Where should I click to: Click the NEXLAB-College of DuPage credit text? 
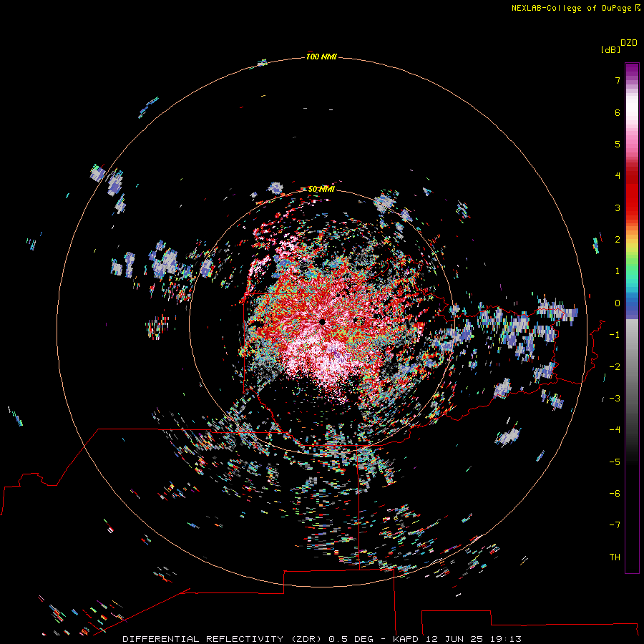point(571,8)
